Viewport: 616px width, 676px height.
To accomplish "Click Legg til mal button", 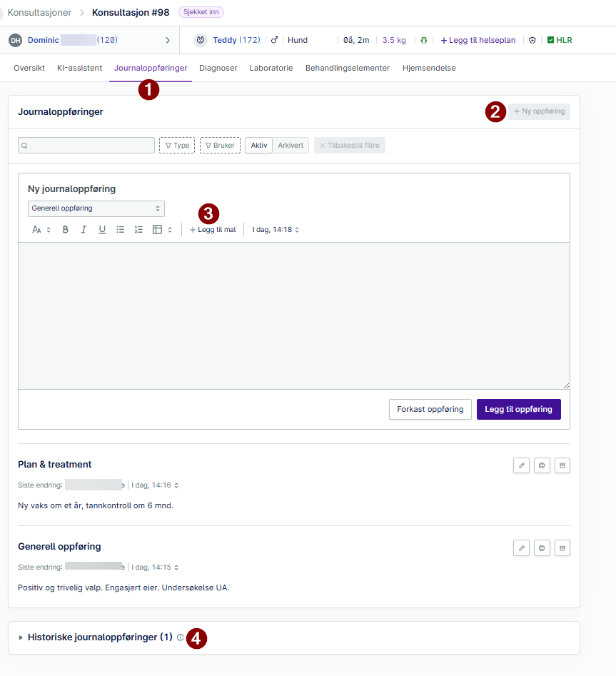I will click(213, 230).
